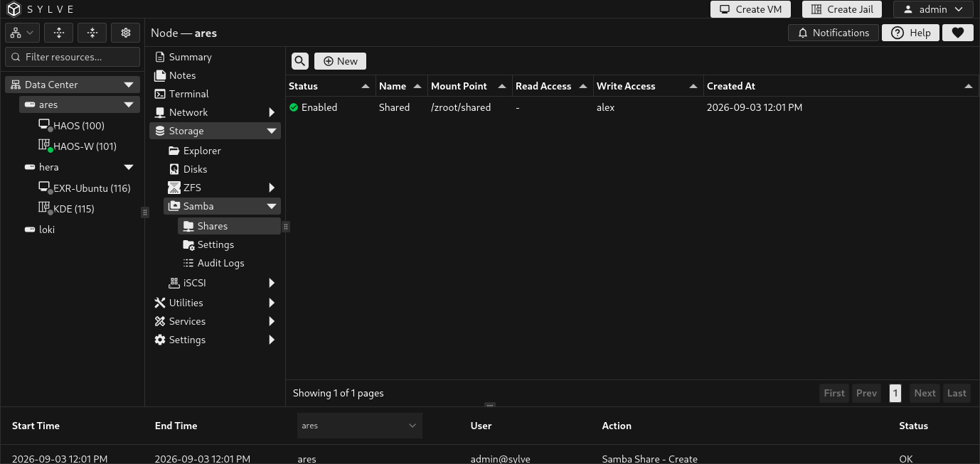Click the hera node server icon
This screenshot has width=980, height=464.
[30, 167]
